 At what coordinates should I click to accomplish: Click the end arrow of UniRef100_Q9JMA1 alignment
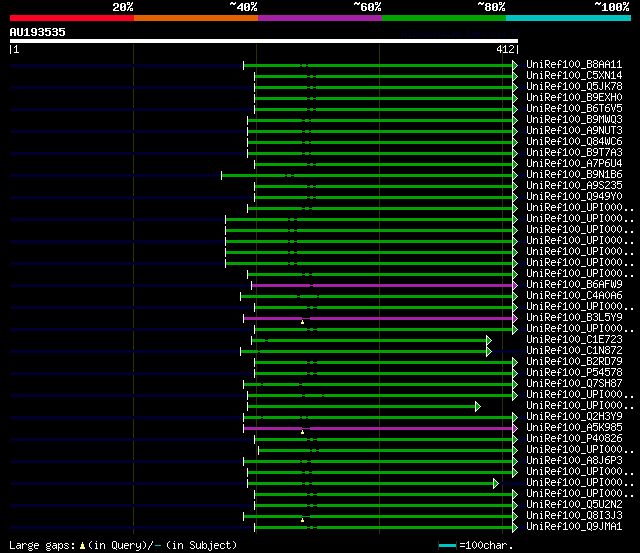(x=515, y=528)
